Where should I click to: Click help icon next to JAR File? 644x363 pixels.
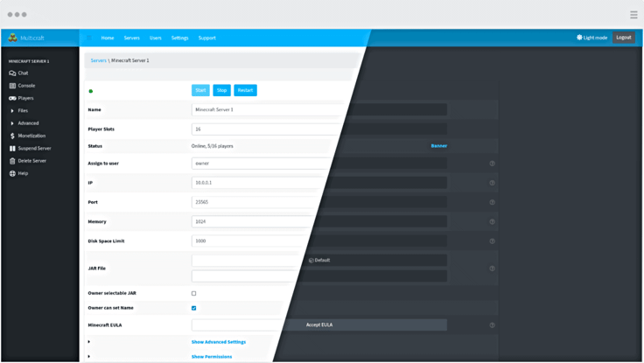(492, 269)
